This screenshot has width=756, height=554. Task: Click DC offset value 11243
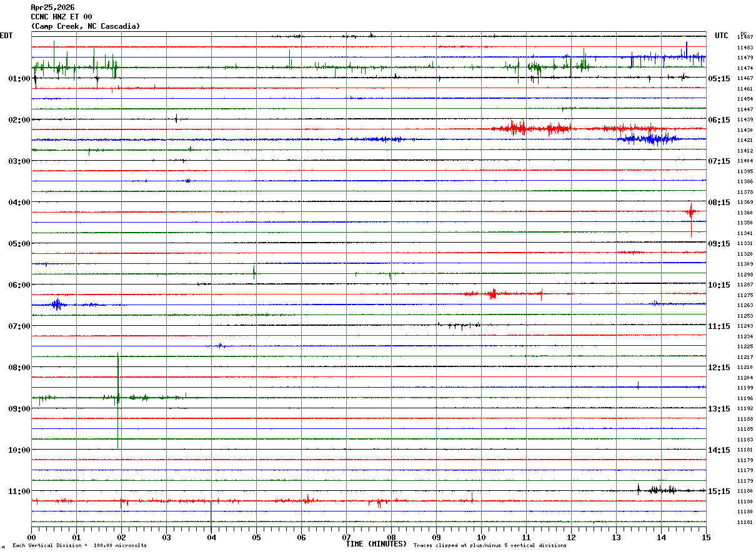745,326
